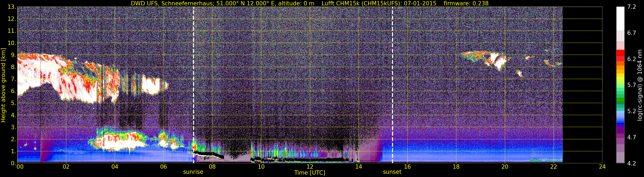This screenshot has height=177, width=644.
Task: Click the 'Time [UTC]' axis label
Action: [x=310, y=172]
